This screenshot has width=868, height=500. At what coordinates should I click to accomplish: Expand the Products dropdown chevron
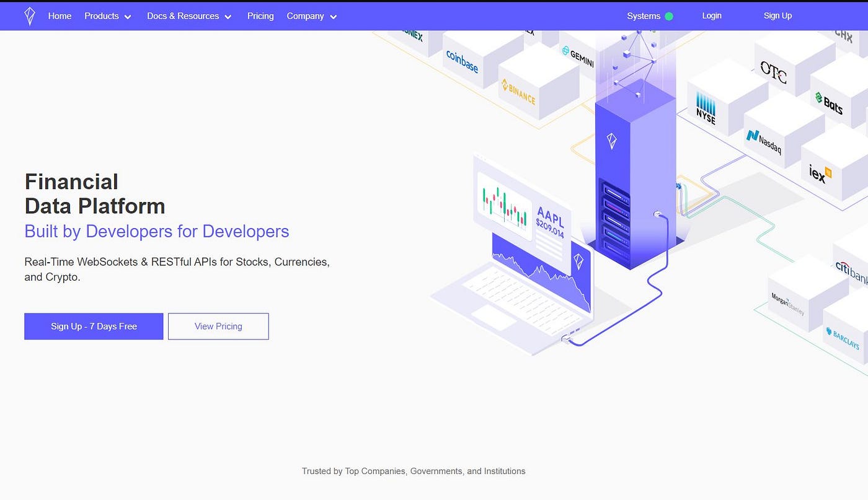128,17
